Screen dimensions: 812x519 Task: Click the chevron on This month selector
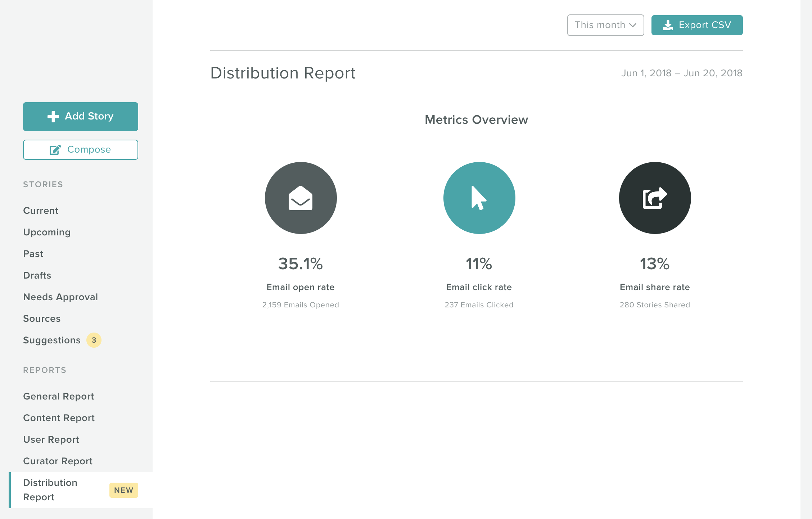(x=633, y=25)
